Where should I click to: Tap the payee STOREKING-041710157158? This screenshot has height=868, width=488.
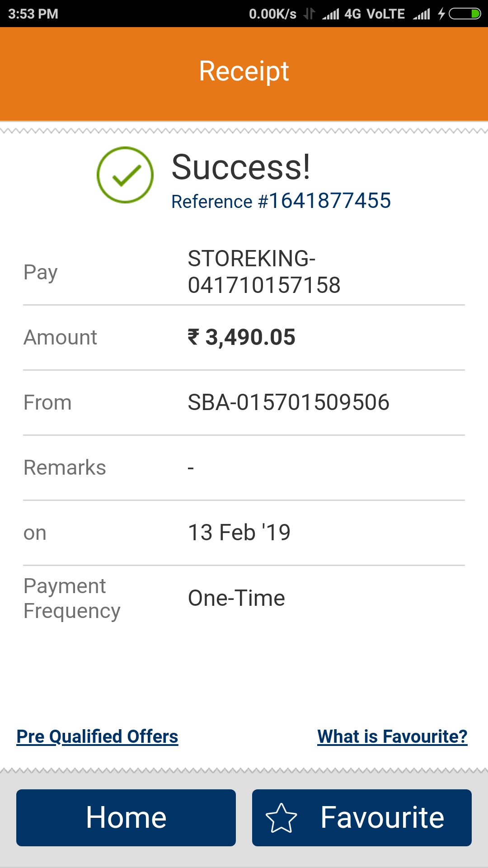[264, 272]
